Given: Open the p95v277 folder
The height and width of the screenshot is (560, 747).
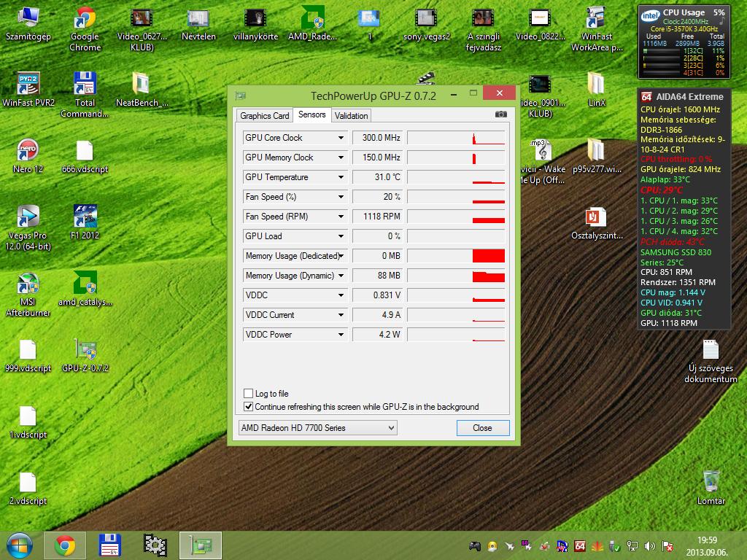Looking at the screenshot, I should pyautogui.click(x=597, y=156).
